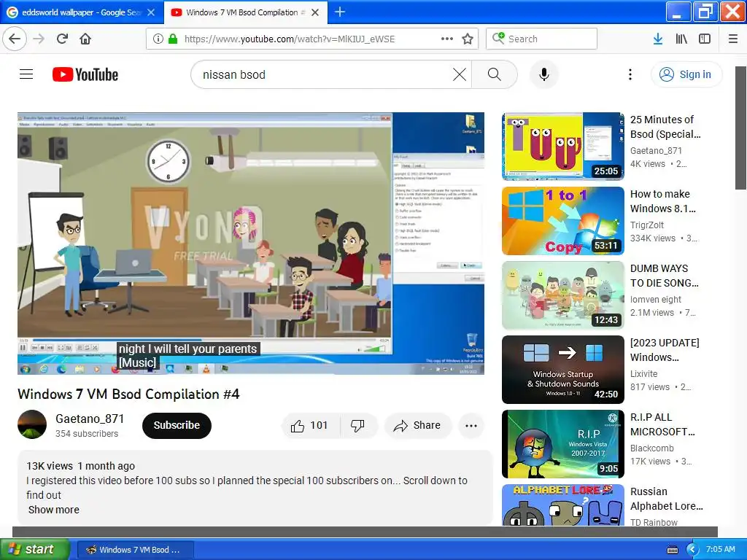The image size is (747, 560).
Task: Click the '13K views 1 month ago' text
Action: click(x=80, y=466)
